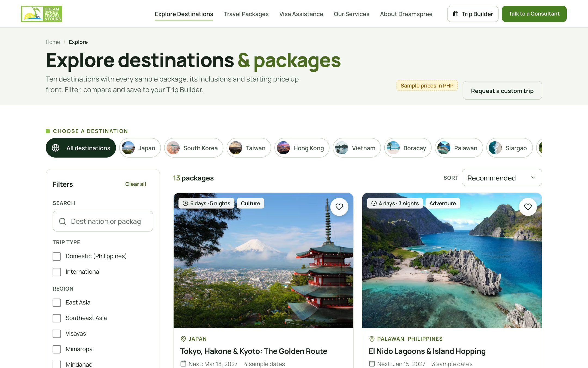The image size is (588, 368).
Task: Select the All destinations chip
Action: point(81,148)
